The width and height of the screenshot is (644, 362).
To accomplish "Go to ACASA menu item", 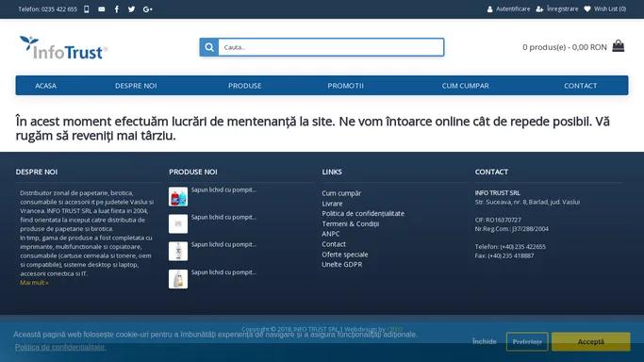I will (x=45, y=86).
